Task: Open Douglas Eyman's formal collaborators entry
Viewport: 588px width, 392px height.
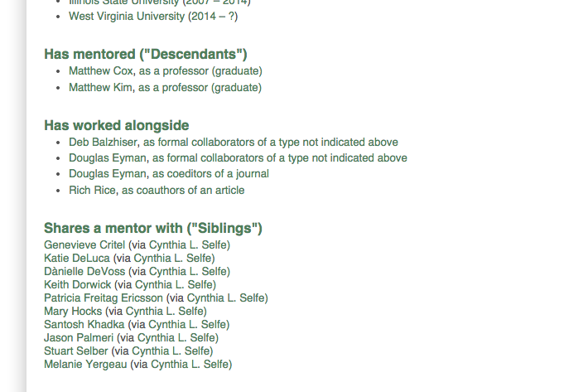Action: pyautogui.click(x=238, y=158)
